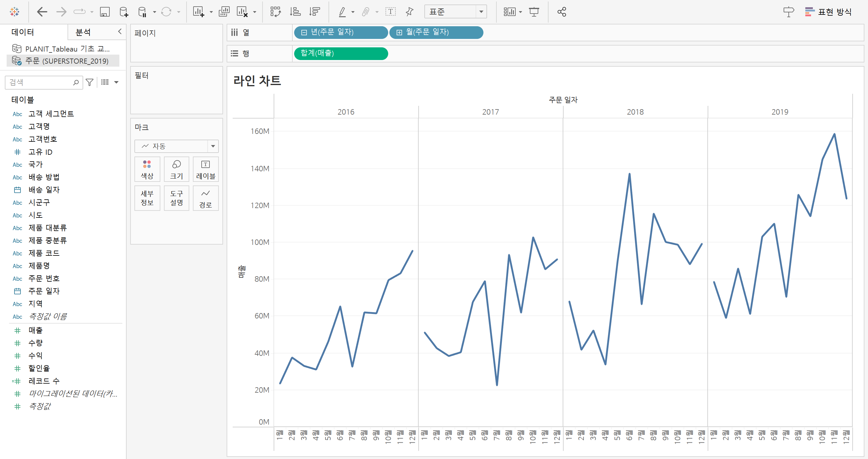Click the swap rows and columns icon
Image resolution: width=868 pixels, height=459 pixels.
(275, 12)
